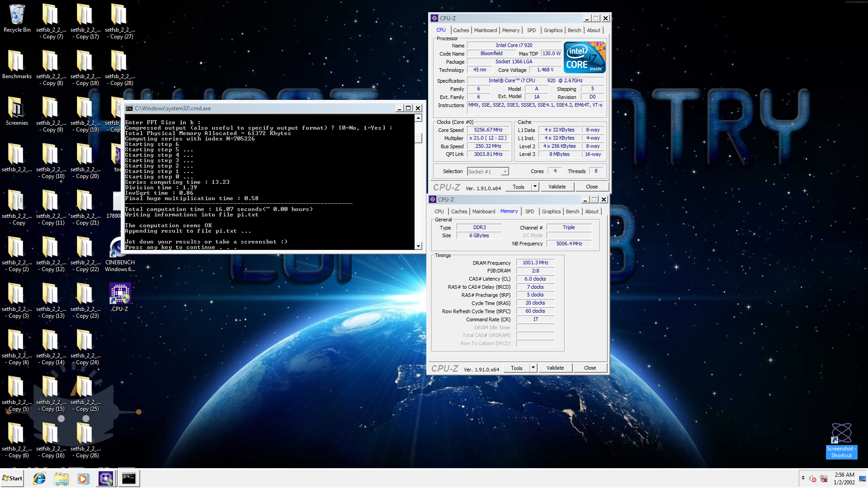Image resolution: width=868 pixels, height=488 pixels.
Task: Expand Tools dropdown arrow in Memory CPU-Z
Action: click(533, 368)
